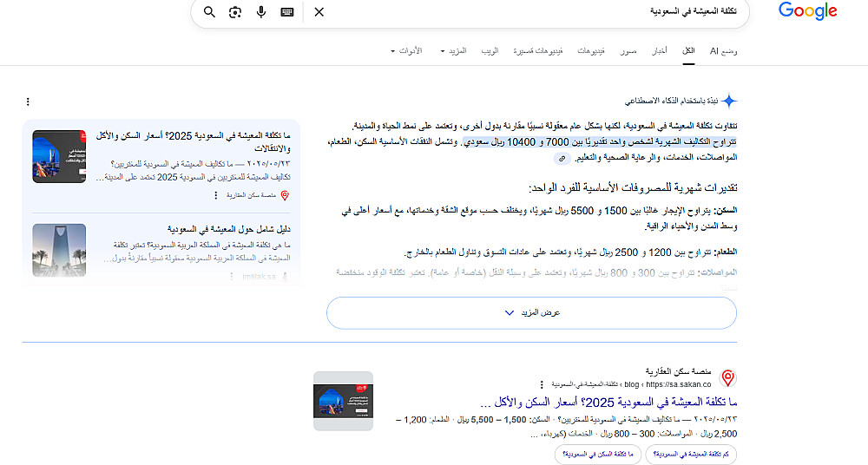Expand the الأدوات dropdown
The height and width of the screenshot is (465, 868).
(406, 51)
